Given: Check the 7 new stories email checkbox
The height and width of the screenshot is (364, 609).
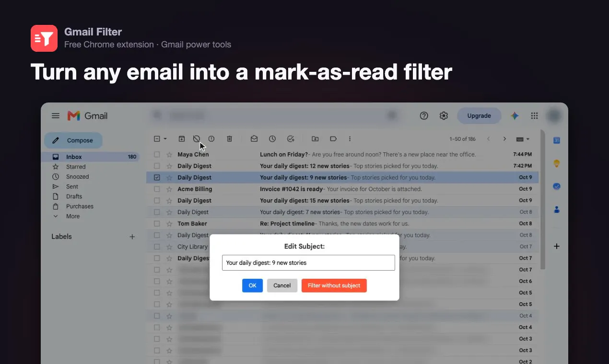Looking at the screenshot, I should coord(157,212).
